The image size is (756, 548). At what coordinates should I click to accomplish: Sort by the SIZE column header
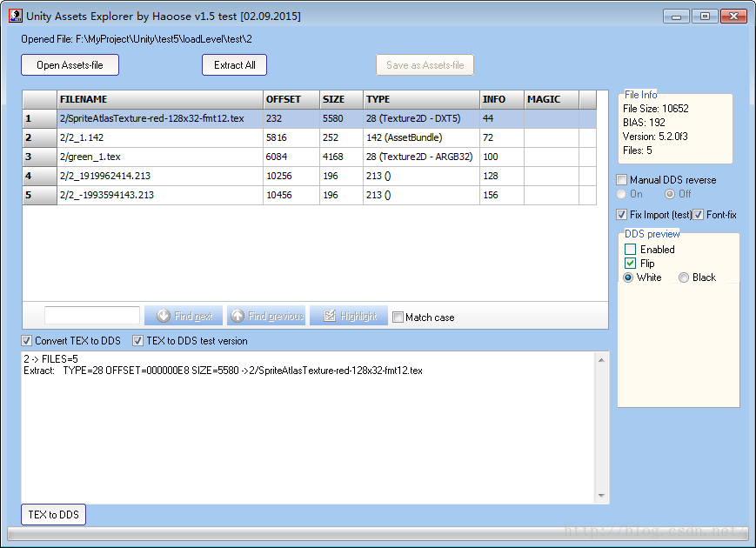(x=341, y=99)
